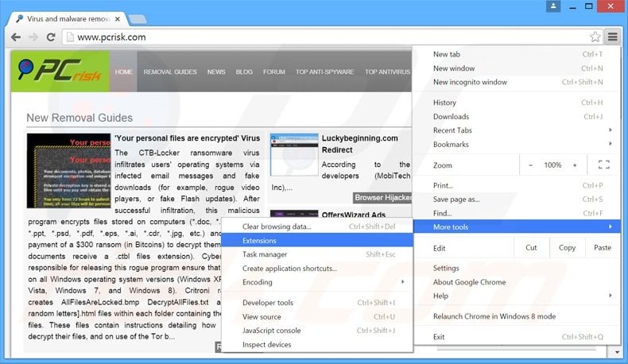Toggle fullscreen from Zoom row icon

(603, 165)
